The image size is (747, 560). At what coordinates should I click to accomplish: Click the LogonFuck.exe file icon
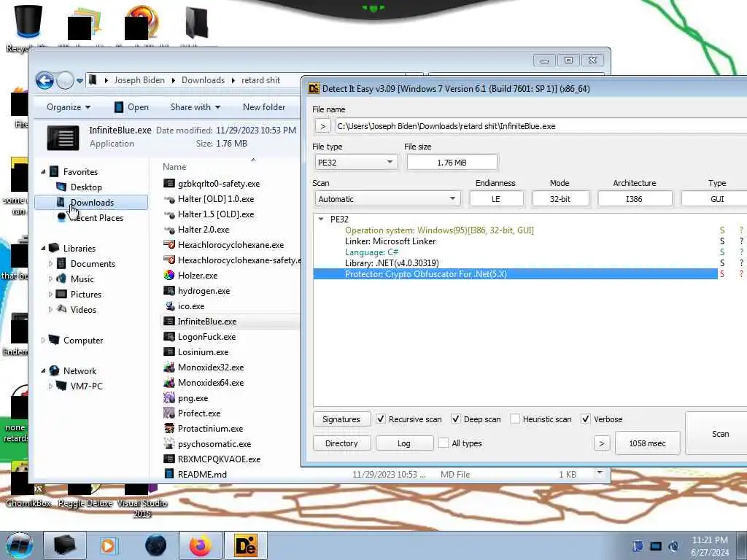[169, 337]
